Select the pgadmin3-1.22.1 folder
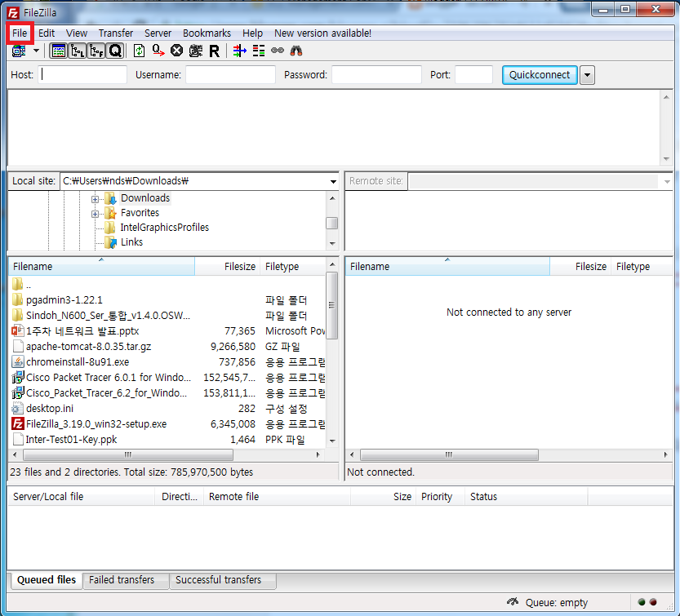Image resolution: width=680 pixels, height=616 pixels. (64, 300)
